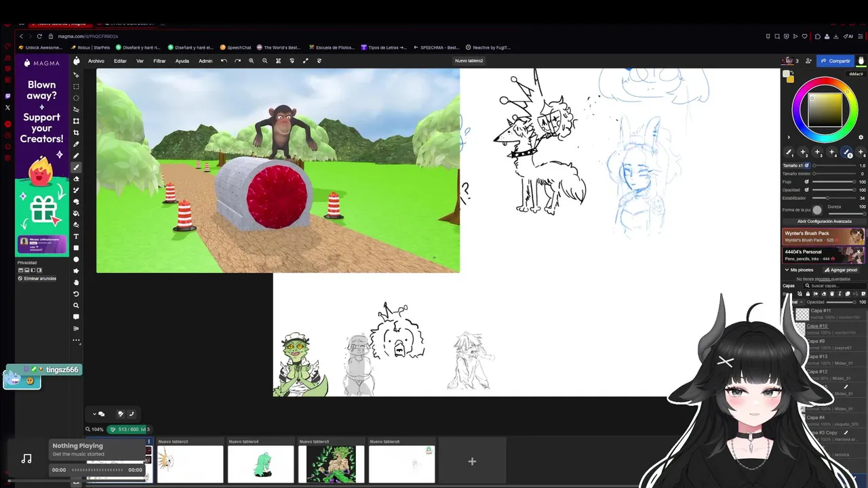
Task: Select the Ellipse shape tool
Action: (76, 259)
